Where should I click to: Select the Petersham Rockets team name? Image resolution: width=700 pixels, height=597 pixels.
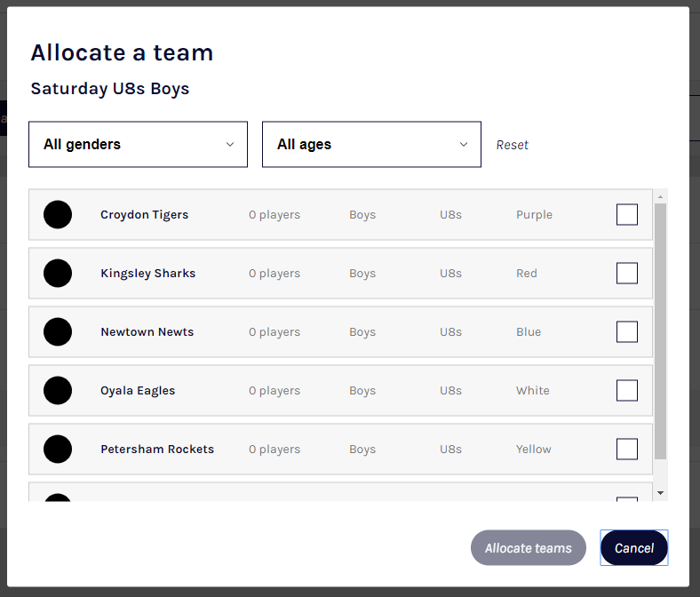tap(157, 450)
